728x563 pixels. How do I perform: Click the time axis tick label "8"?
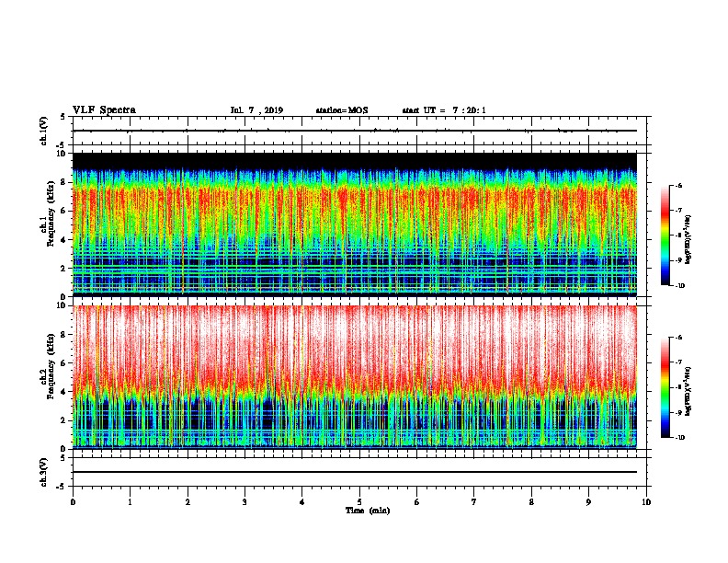pos(531,502)
